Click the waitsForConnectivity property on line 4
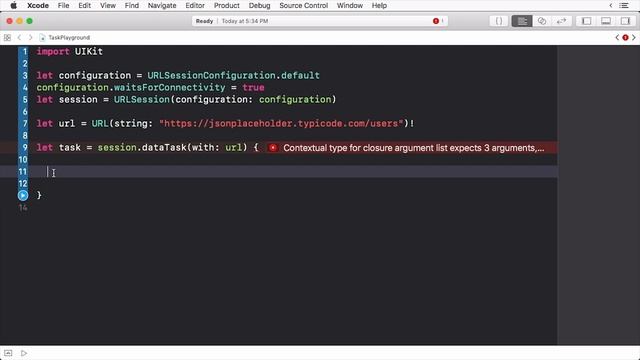The image size is (640, 360). pyautogui.click(x=169, y=87)
